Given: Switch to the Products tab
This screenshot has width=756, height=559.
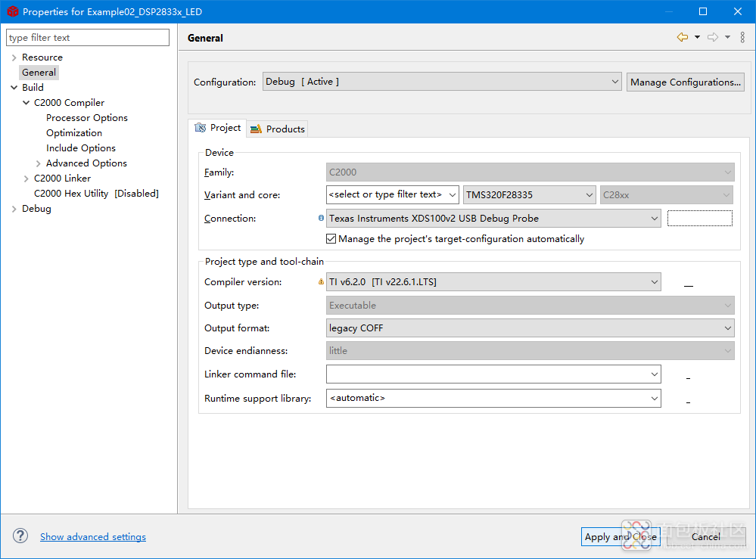Looking at the screenshot, I should tap(278, 129).
